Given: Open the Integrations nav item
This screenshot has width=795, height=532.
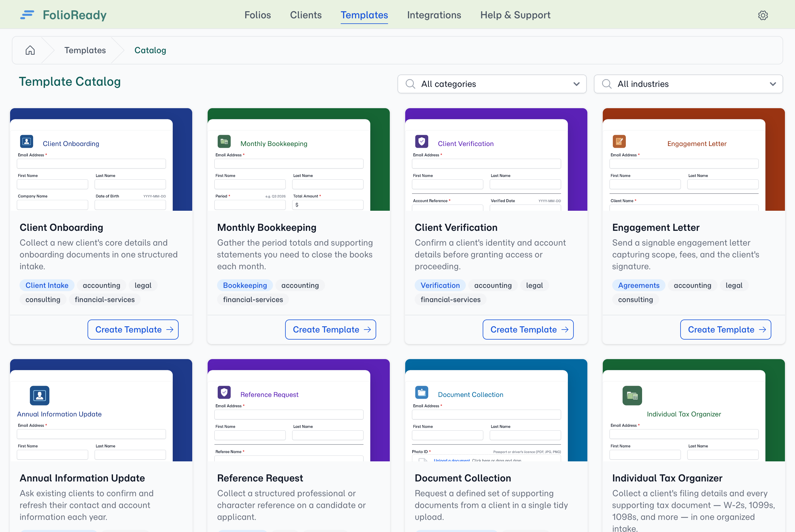Looking at the screenshot, I should (434, 15).
